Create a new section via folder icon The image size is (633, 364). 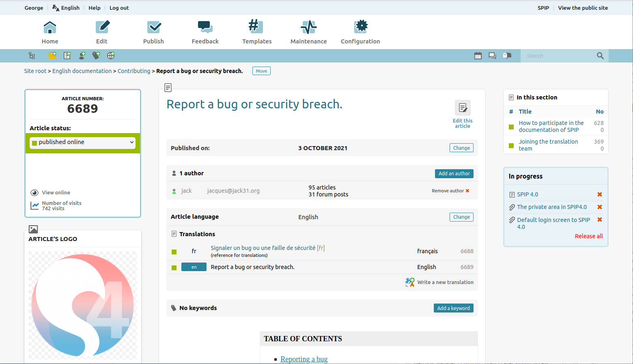pyautogui.click(x=52, y=56)
